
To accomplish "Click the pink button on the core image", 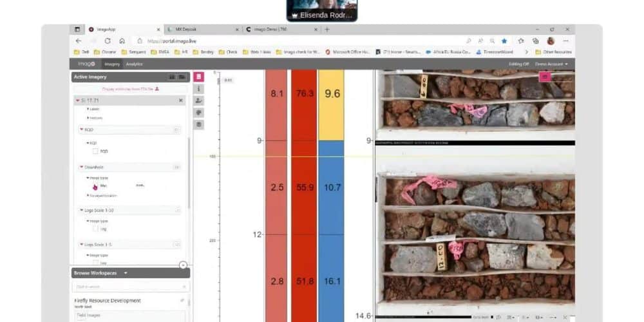I will [x=545, y=76].
